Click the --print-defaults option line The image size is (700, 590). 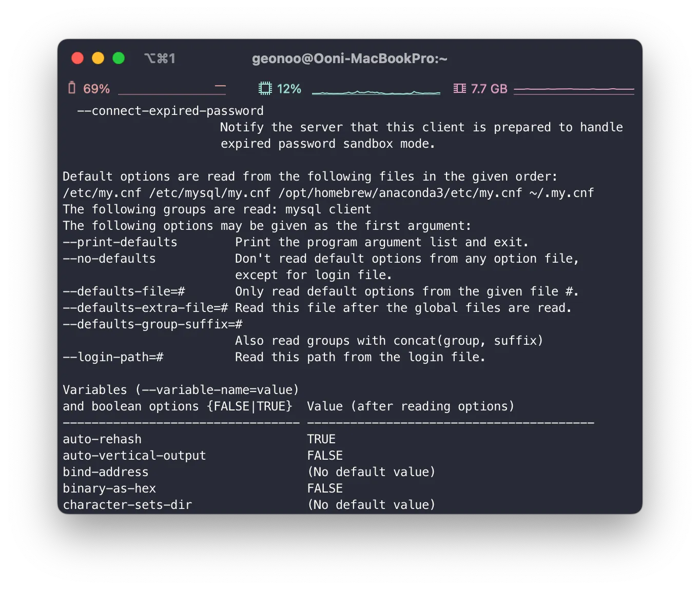(x=296, y=242)
